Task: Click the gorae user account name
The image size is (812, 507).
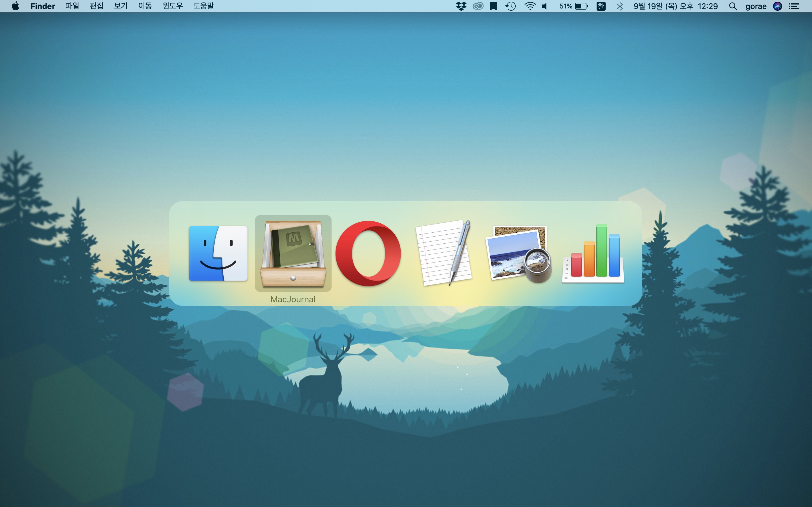Action: coord(756,6)
